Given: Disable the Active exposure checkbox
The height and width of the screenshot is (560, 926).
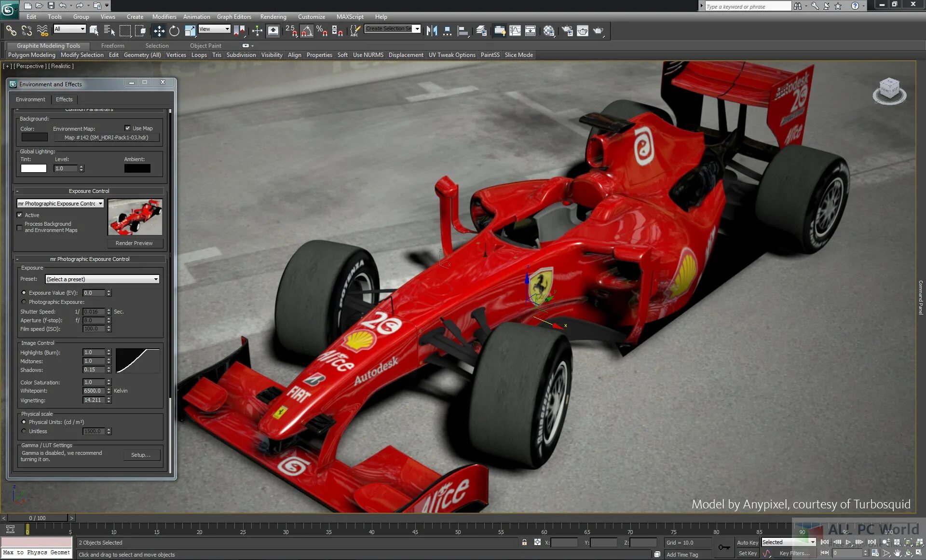Looking at the screenshot, I should pyautogui.click(x=20, y=215).
